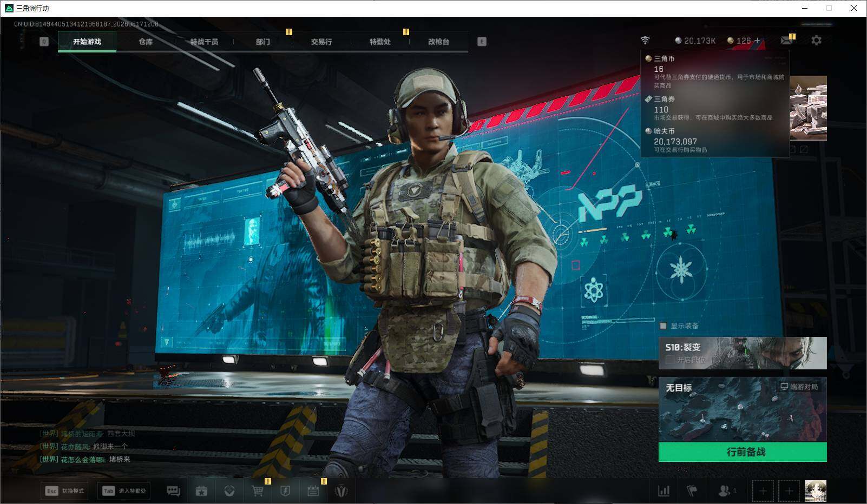Open the 特勤处 tab
The width and height of the screenshot is (867, 504).
click(380, 42)
